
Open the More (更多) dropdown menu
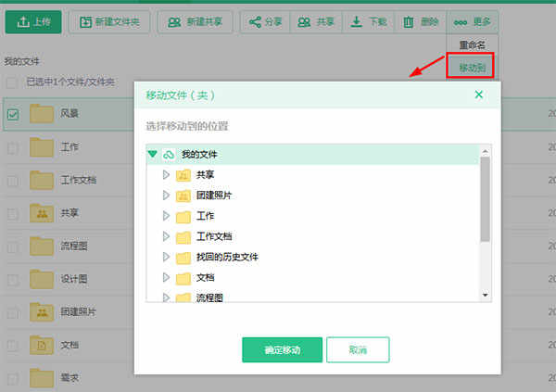pyautogui.click(x=472, y=22)
